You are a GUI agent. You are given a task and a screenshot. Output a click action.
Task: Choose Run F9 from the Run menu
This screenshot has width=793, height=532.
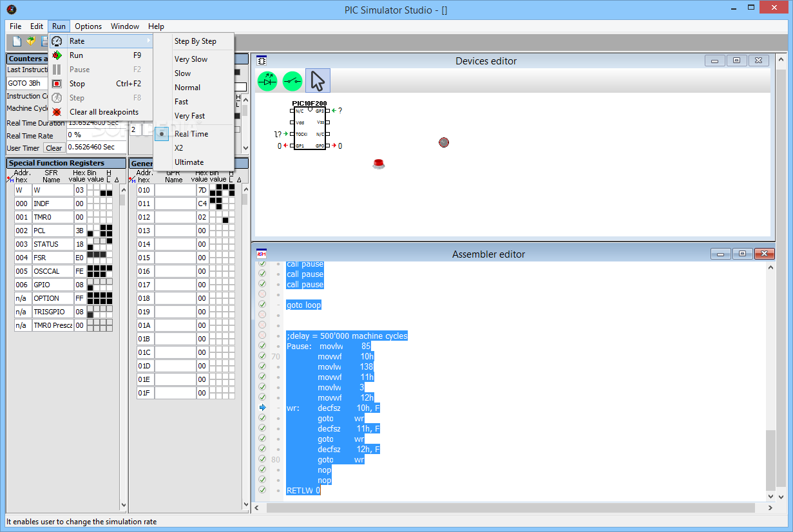101,55
